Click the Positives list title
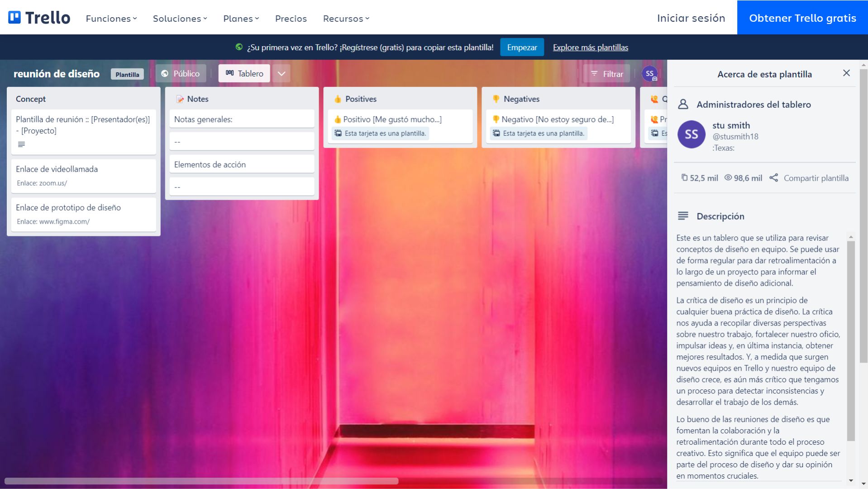 (x=361, y=99)
